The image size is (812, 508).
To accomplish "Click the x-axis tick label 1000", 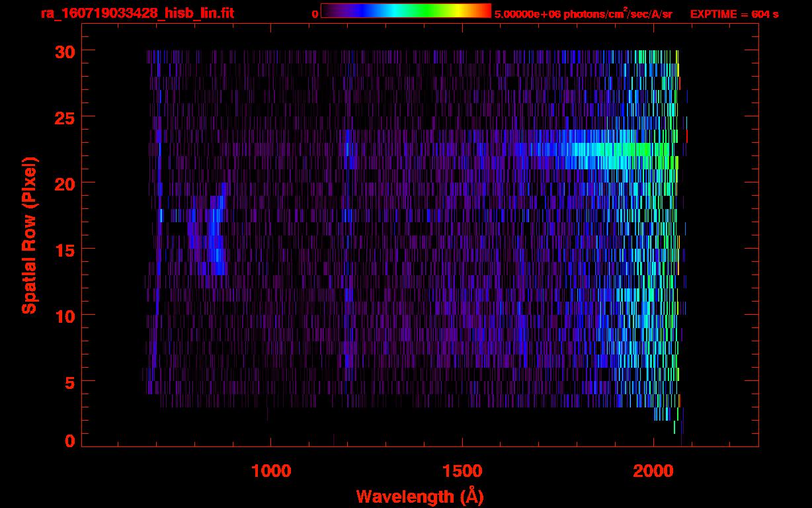I will point(270,471).
